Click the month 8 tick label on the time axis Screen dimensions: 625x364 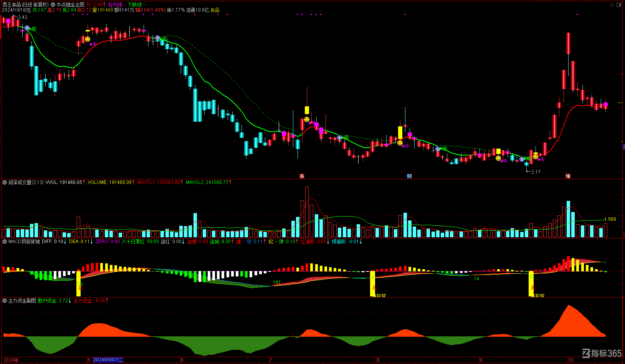[378, 360]
